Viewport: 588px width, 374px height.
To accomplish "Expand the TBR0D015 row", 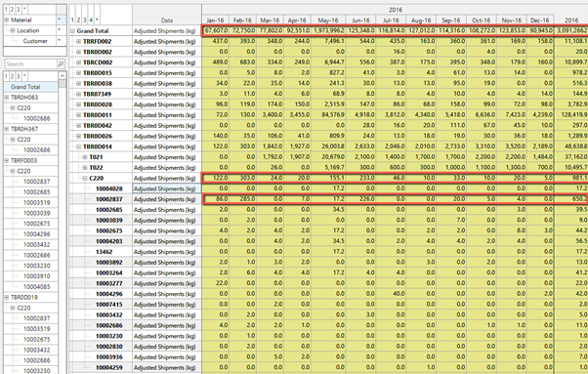I will 79,72.
